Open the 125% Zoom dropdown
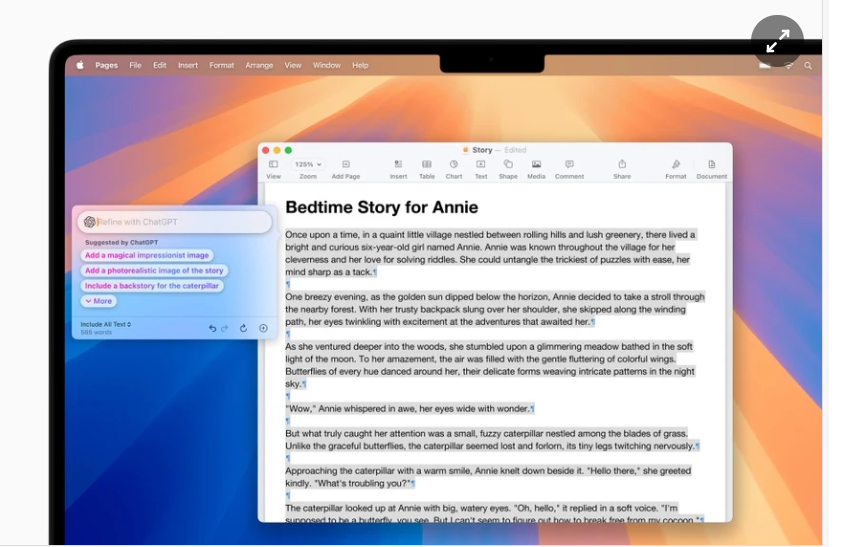Image resolution: width=843 pixels, height=547 pixels. [308, 164]
